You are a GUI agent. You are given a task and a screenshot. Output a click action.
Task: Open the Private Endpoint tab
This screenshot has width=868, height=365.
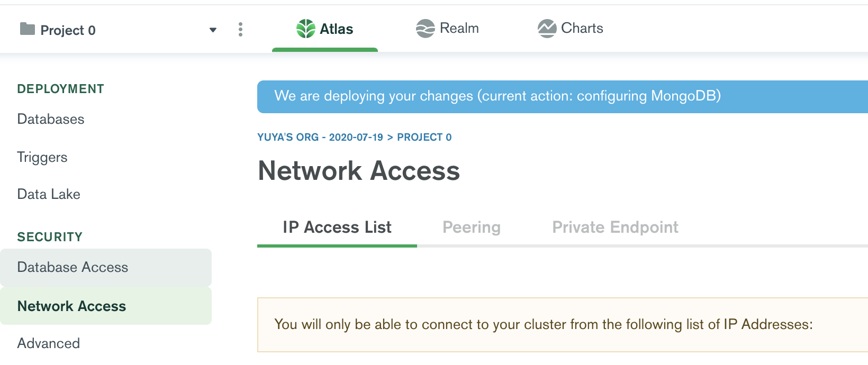click(614, 227)
